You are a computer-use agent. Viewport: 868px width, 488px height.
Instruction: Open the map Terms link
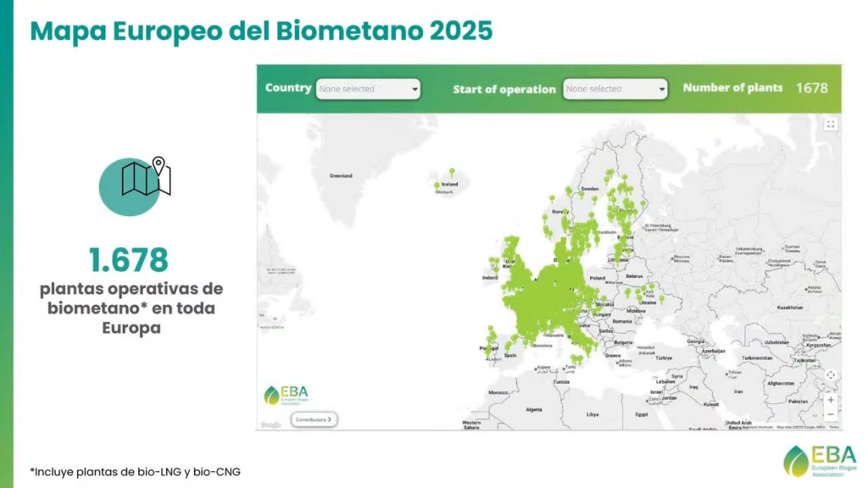834,427
